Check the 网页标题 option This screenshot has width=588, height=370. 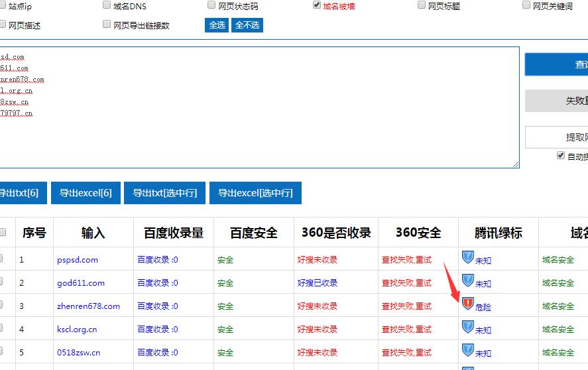click(x=422, y=5)
